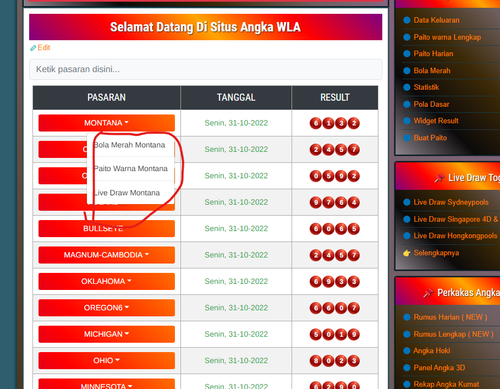The height and width of the screenshot is (389, 500).
Task: Click the 'Selamat Datang Di Situs Angka WLA' banner
Action: [205, 27]
